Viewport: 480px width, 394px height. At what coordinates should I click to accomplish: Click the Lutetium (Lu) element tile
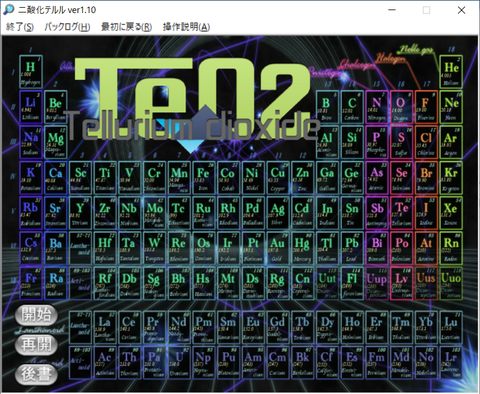click(x=451, y=327)
